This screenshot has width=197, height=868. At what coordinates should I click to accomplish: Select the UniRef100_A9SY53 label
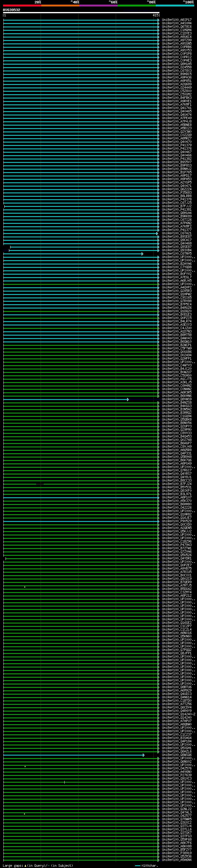(x=176, y=50)
